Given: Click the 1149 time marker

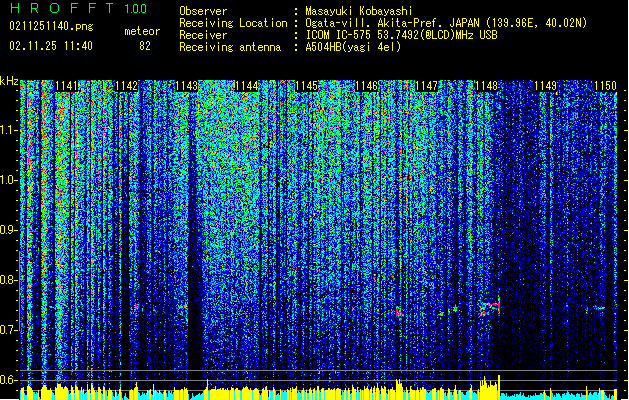Looking at the screenshot, I should tap(546, 86).
